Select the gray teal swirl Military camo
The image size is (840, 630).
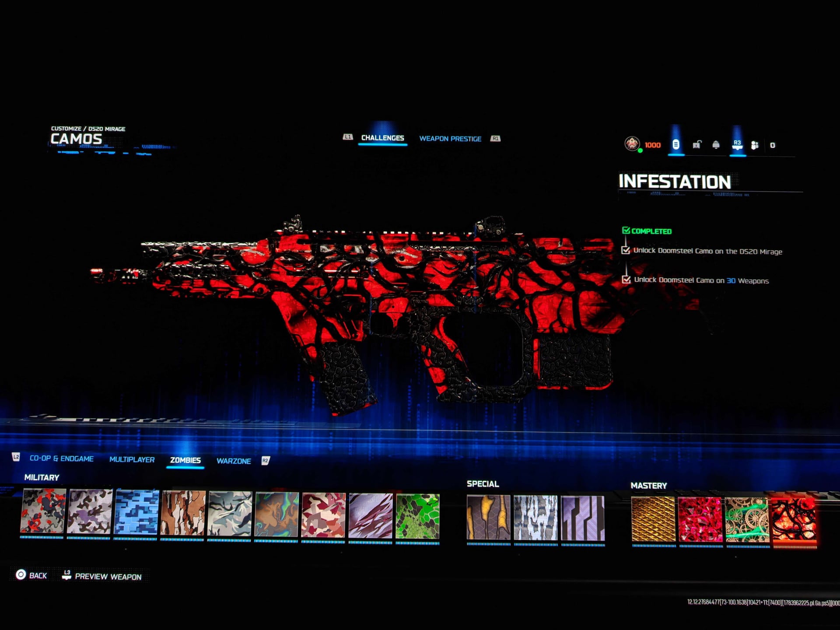(230, 514)
